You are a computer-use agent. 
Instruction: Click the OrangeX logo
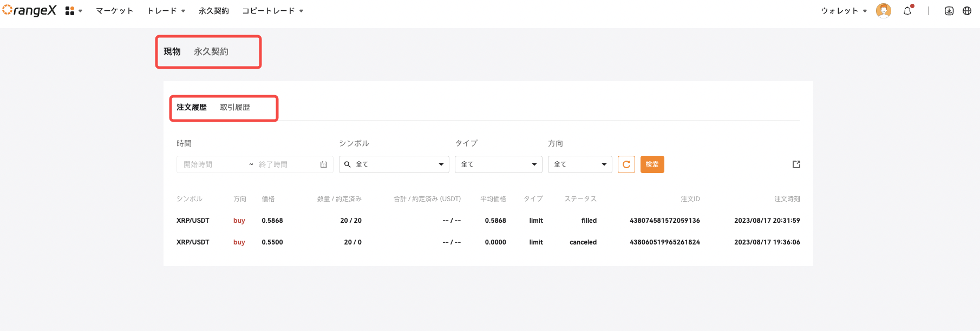pyautogui.click(x=29, y=10)
